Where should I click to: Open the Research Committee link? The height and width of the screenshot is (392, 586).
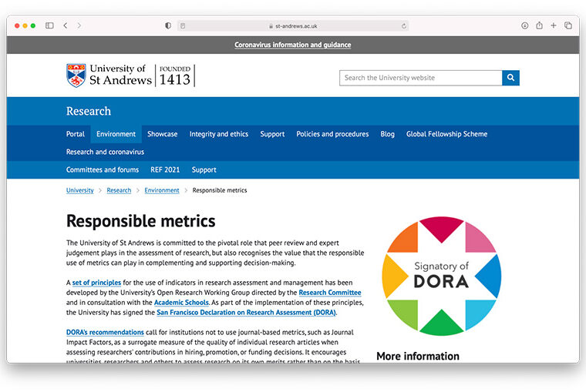tap(330, 293)
